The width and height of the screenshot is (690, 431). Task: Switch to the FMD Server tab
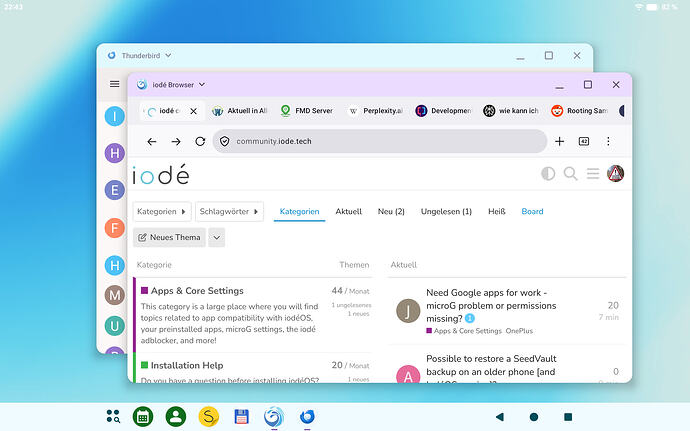307,111
